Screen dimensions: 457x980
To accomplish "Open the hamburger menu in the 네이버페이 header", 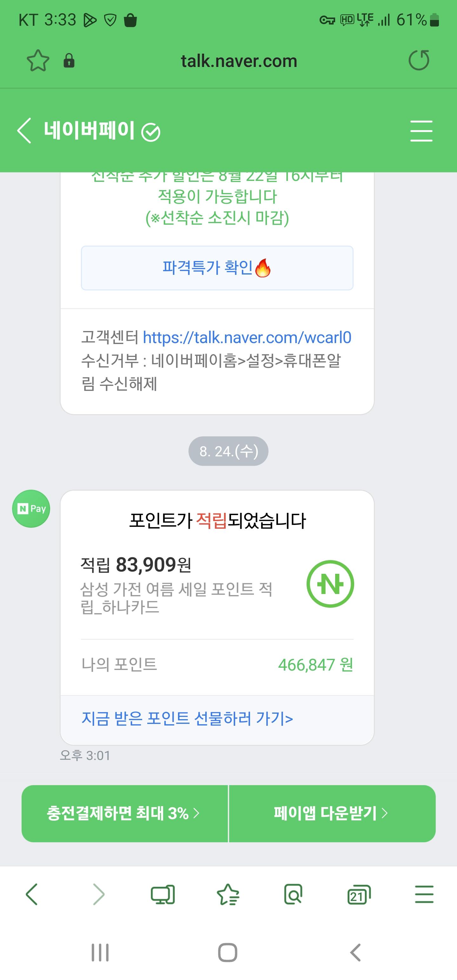I will 421,131.
